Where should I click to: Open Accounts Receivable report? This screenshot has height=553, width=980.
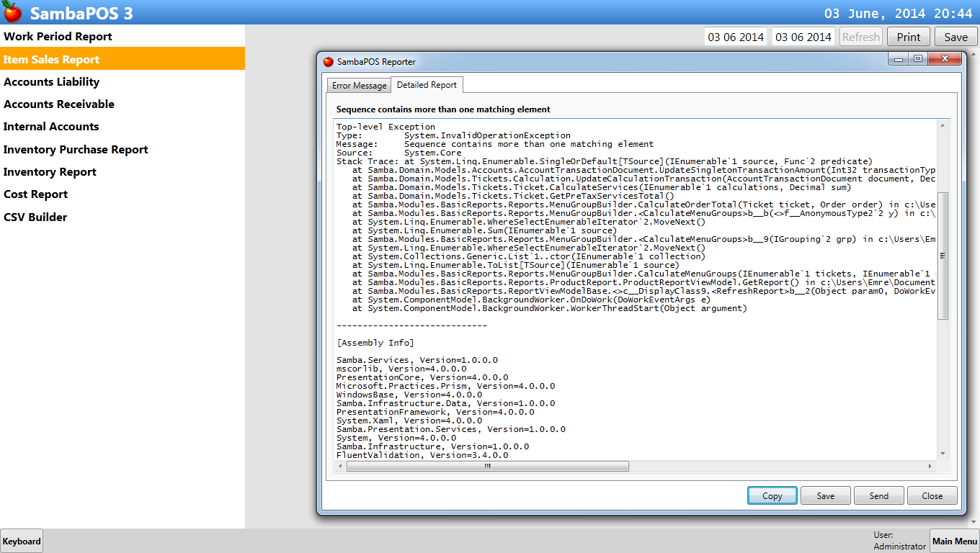59,104
